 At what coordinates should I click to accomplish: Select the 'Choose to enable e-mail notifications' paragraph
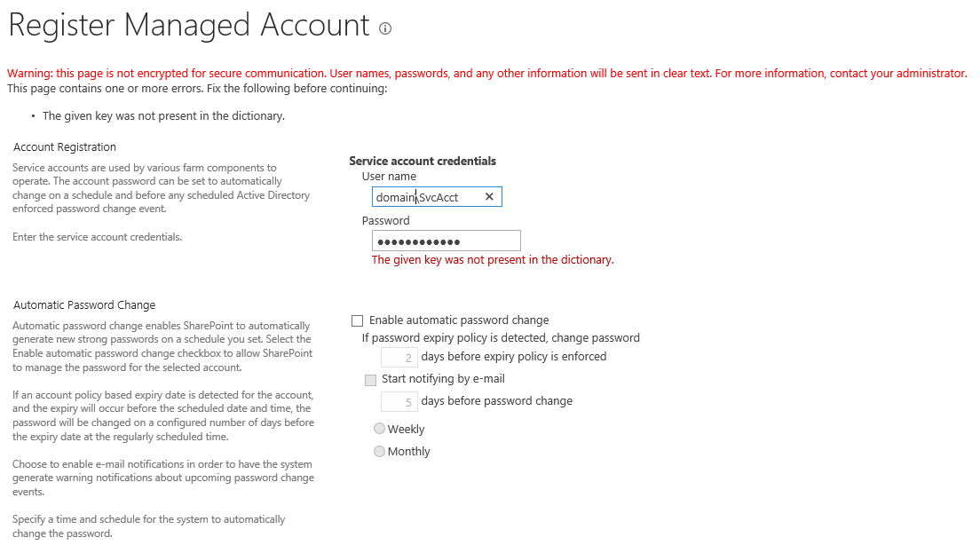tap(163, 478)
